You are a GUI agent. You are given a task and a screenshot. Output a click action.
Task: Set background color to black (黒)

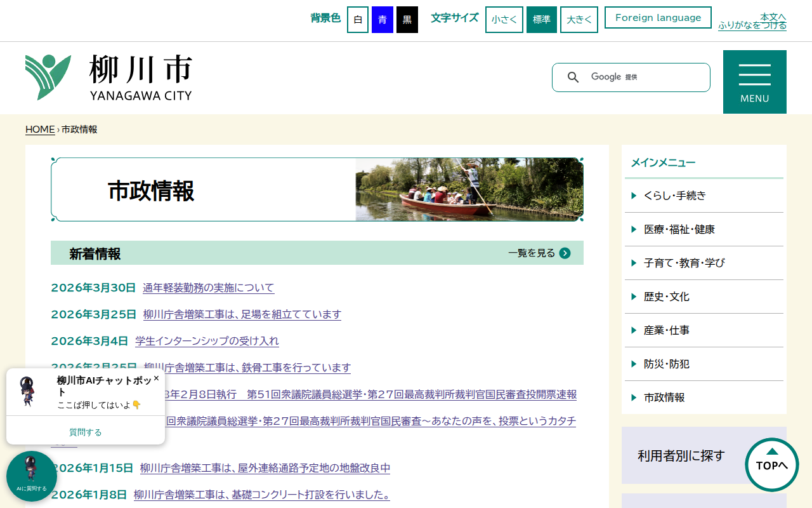407,20
